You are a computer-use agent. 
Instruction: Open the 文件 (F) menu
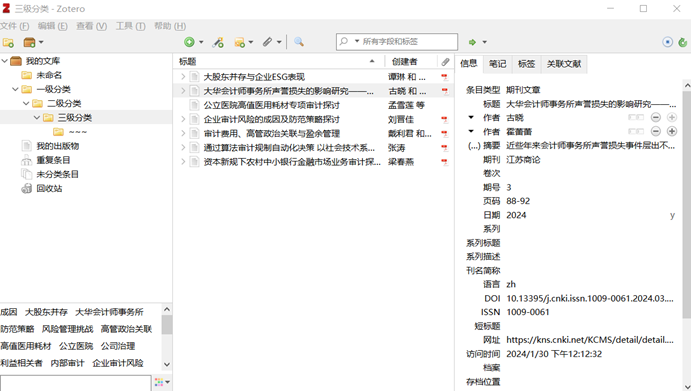tap(15, 26)
